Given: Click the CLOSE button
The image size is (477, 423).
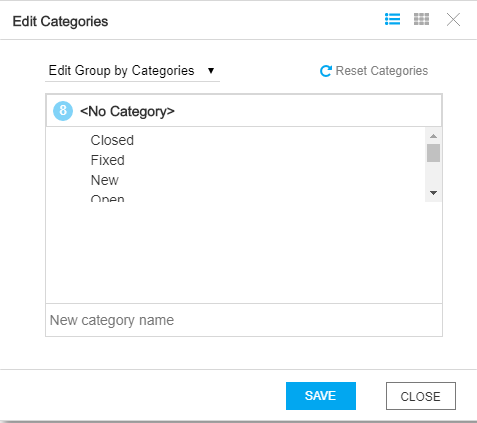Looking at the screenshot, I should 421,396.
